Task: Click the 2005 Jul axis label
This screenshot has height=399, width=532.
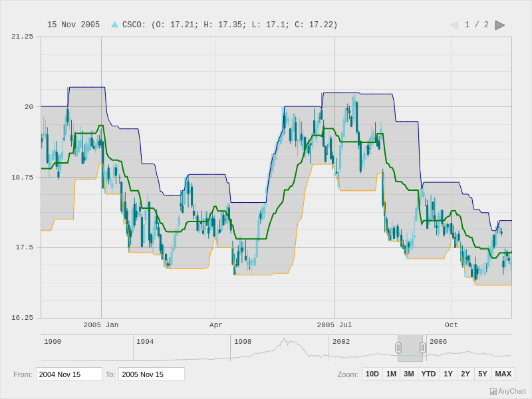Action: [334, 325]
